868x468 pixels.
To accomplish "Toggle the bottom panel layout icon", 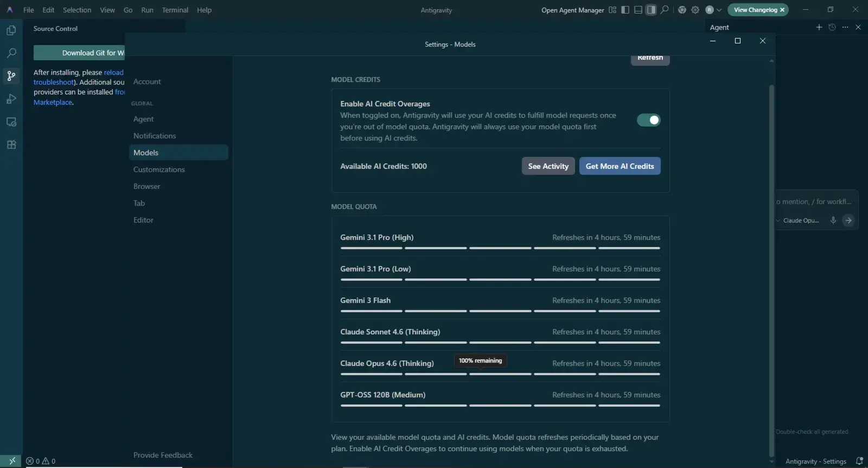I will [638, 10].
